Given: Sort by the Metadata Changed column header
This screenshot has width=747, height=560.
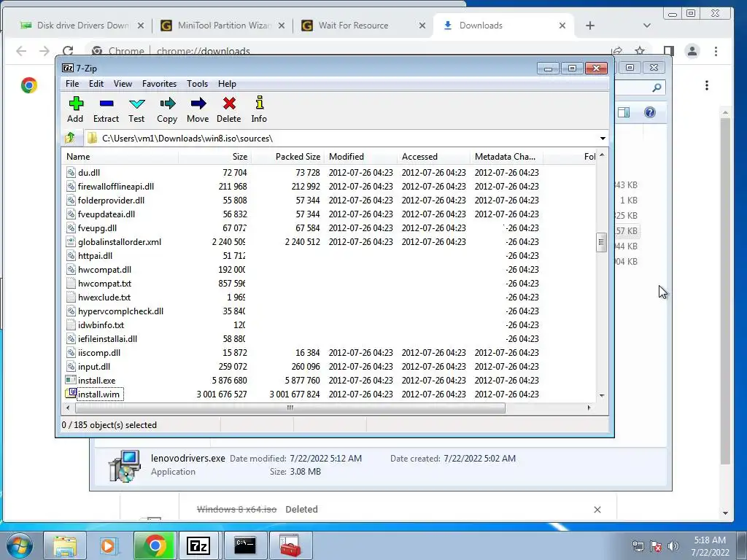Looking at the screenshot, I should click(506, 157).
